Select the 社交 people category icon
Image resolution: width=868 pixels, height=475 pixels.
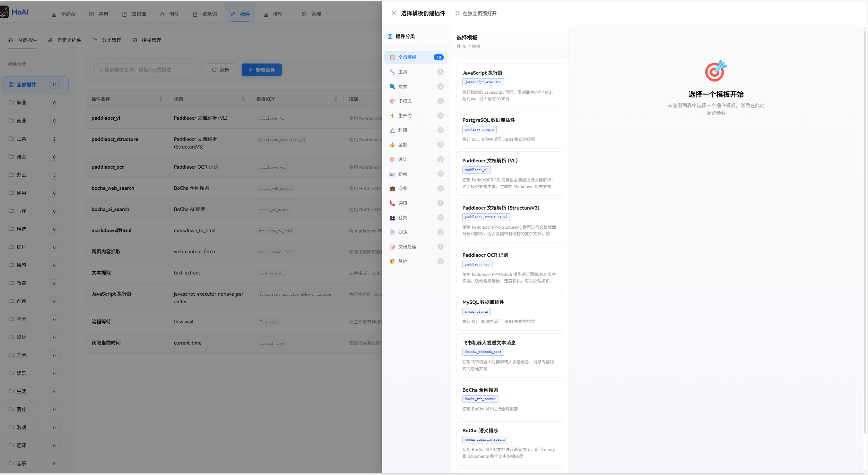[x=392, y=218]
